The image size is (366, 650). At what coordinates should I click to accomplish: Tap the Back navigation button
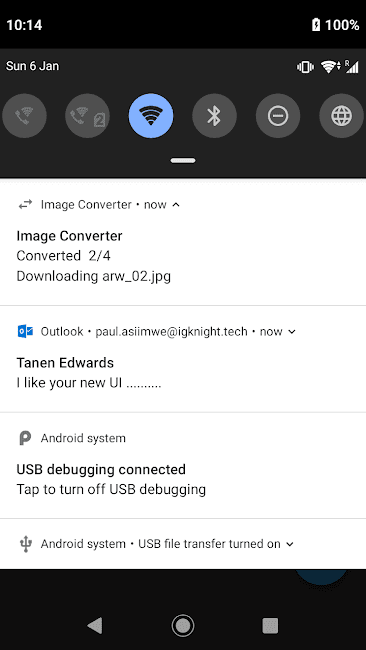coord(95,625)
